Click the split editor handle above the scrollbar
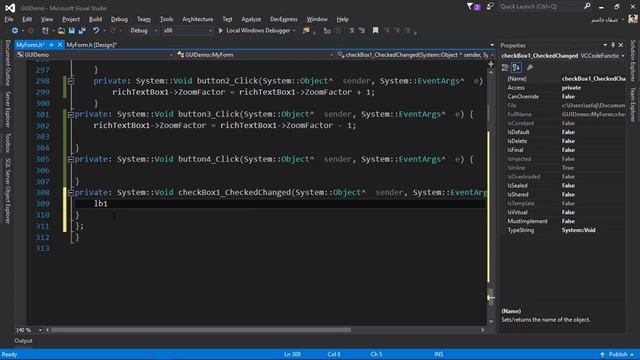 pos(491,64)
